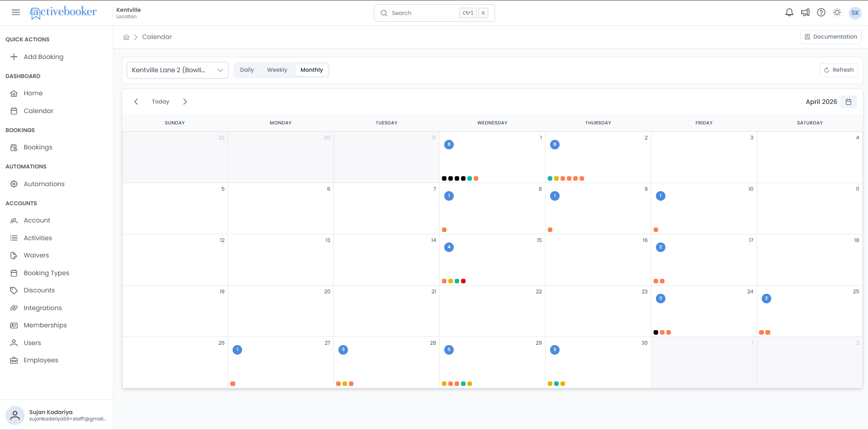Select the Monthly view tab
The width and height of the screenshot is (868, 430).
coord(312,70)
